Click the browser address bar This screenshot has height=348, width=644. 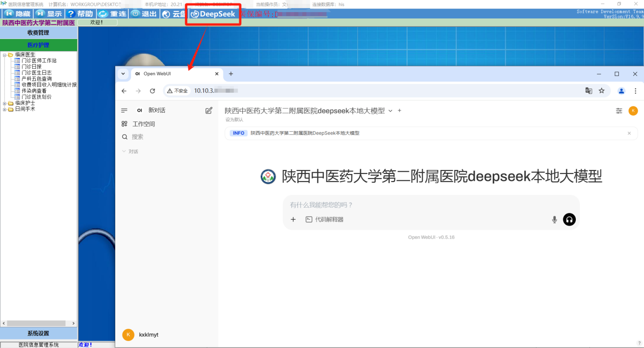click(x=387, y=91)
